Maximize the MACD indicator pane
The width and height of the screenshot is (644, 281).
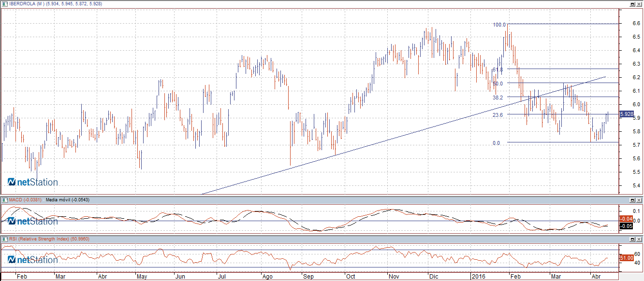pos(632,199)
